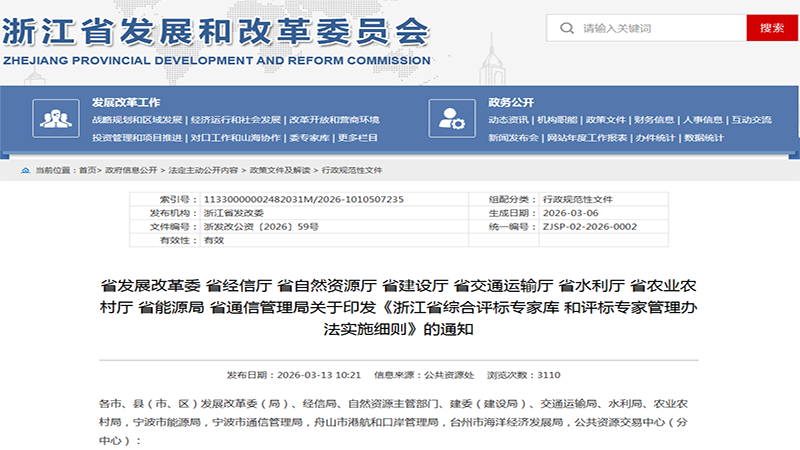Select 有效 validity value
The height and width of the screenshot is (450, 800).
point(214,240)
